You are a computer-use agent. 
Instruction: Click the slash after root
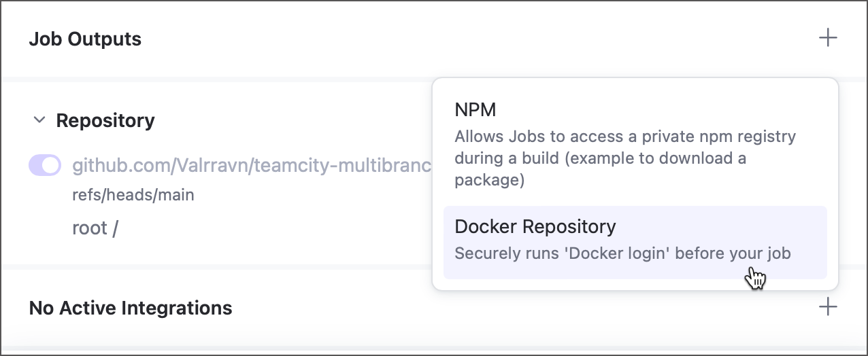(116, 228)
